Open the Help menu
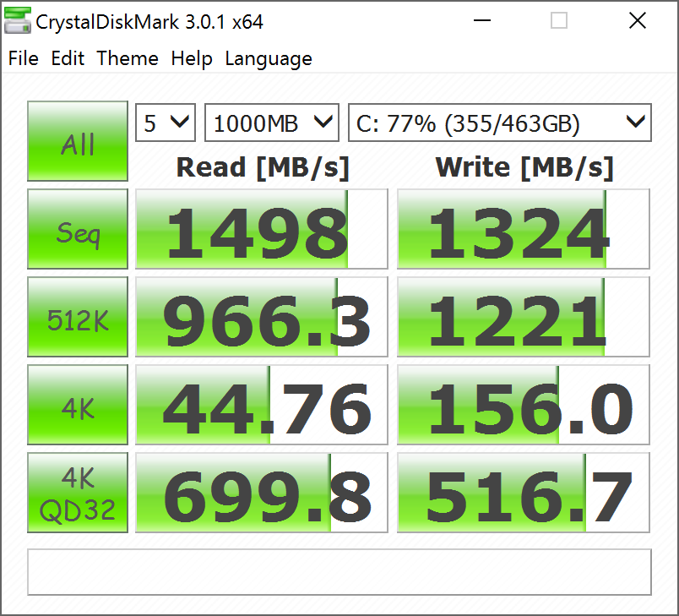This screenshot has height=616, width=679. [x=192, y=58]
